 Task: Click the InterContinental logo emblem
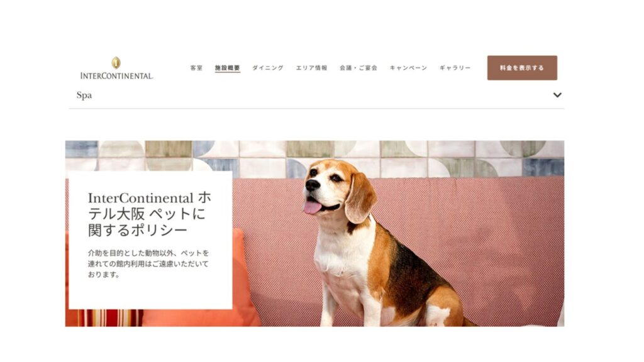[x=116, y=63]
